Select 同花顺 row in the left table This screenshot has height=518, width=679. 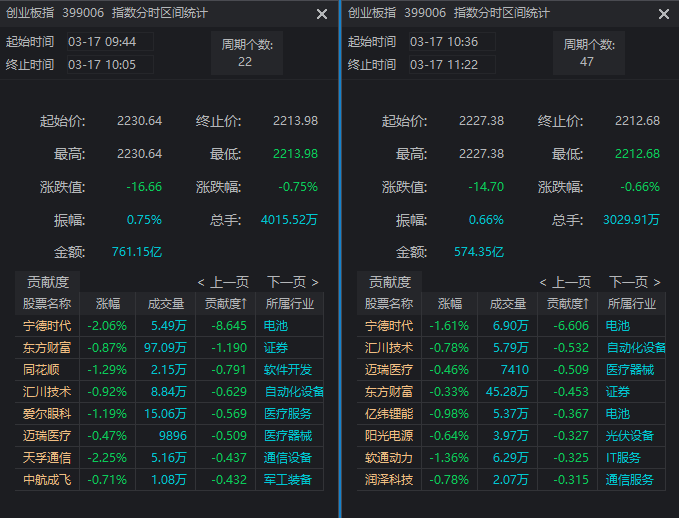coord(48,370)
